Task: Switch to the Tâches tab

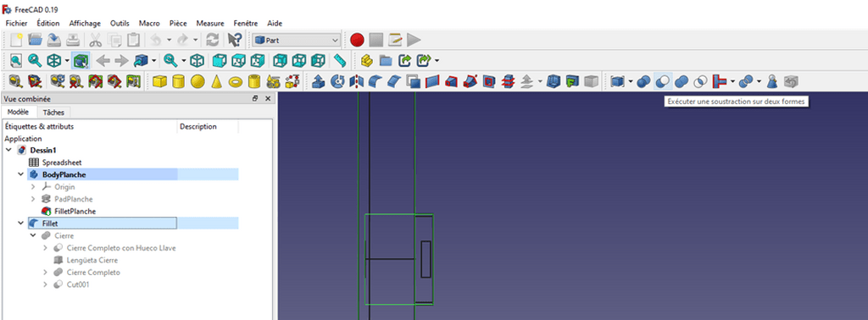Action: click(x=53, y=113)
